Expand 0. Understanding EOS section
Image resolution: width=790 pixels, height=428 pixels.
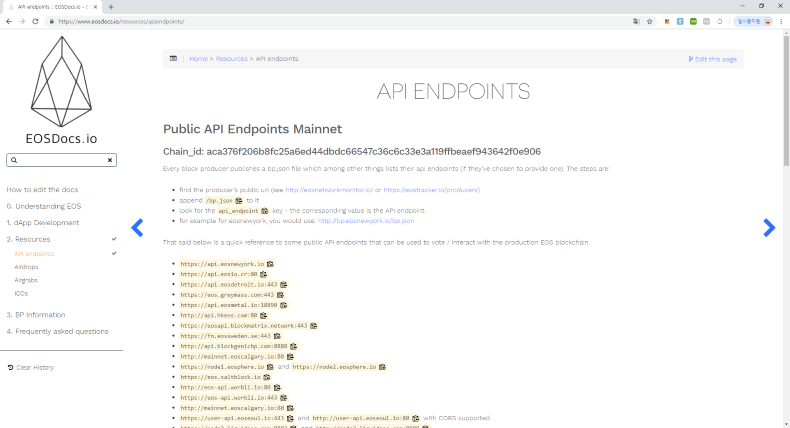coord(44,206)
